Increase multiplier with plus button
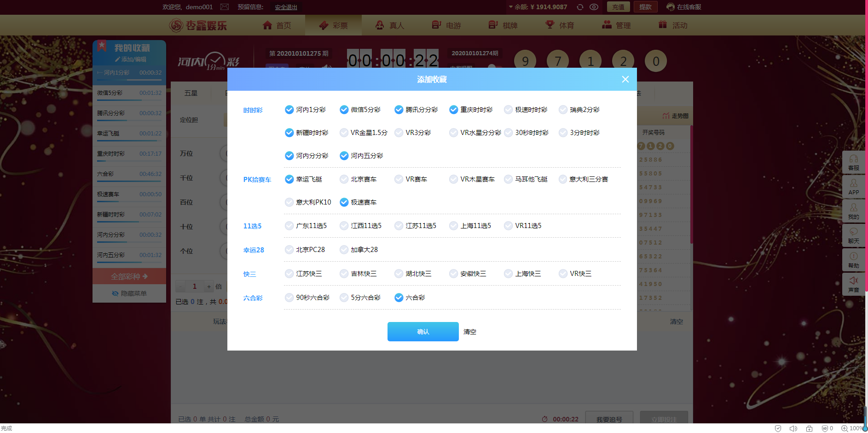868x433 pixels. point(209,287)
